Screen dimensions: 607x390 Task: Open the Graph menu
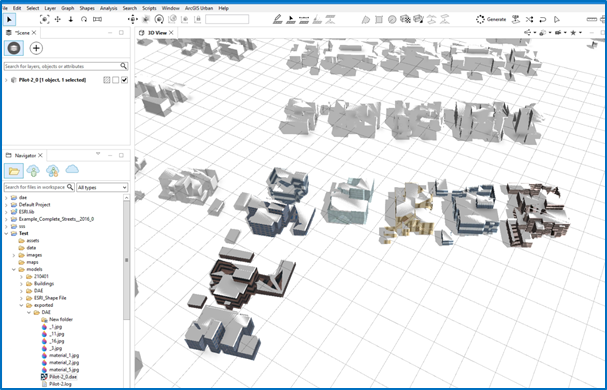[67, 8]
